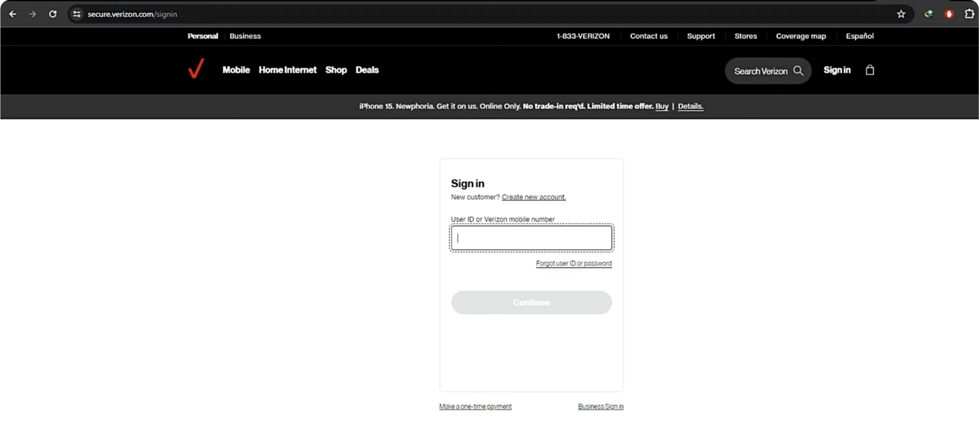The height and width of the screenshot is (445, 980).
Task: Click the Create new account link
Action: tap(533, 197)
